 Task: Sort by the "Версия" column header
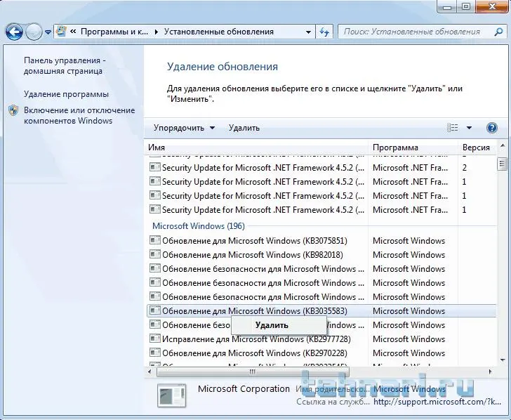pos(477,147)
